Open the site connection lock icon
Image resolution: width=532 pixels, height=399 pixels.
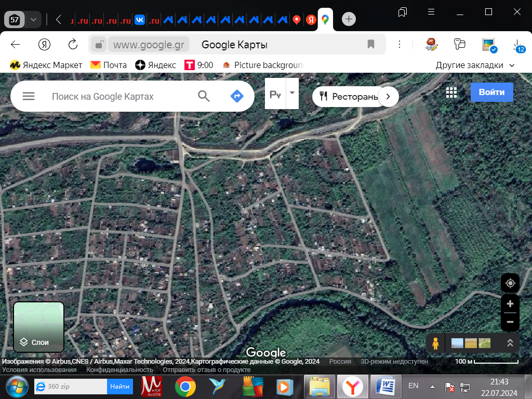tap(99, 45)
